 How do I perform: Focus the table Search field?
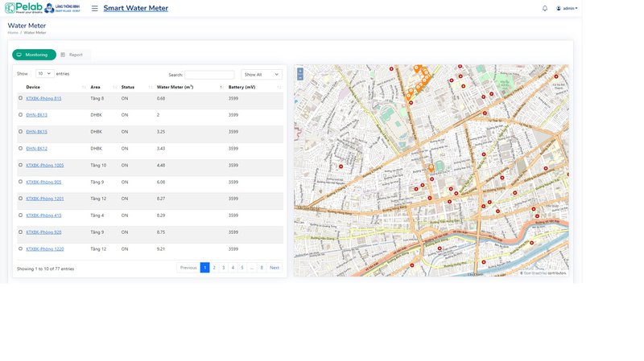pos(209,75)
